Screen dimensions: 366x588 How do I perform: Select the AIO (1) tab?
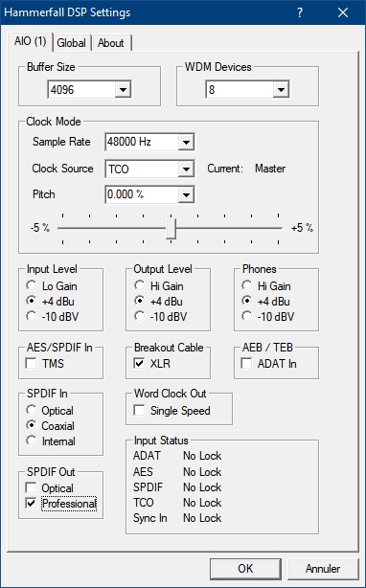coord(30,41)
